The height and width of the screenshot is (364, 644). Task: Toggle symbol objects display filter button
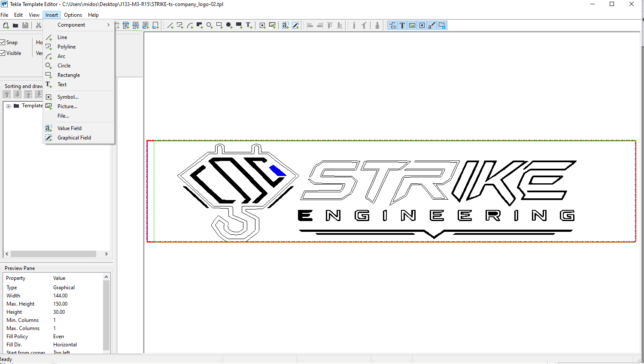[422, 25]
